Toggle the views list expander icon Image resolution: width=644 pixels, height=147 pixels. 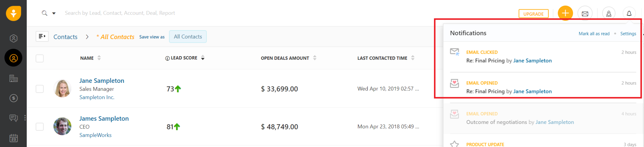pos(42,37)
